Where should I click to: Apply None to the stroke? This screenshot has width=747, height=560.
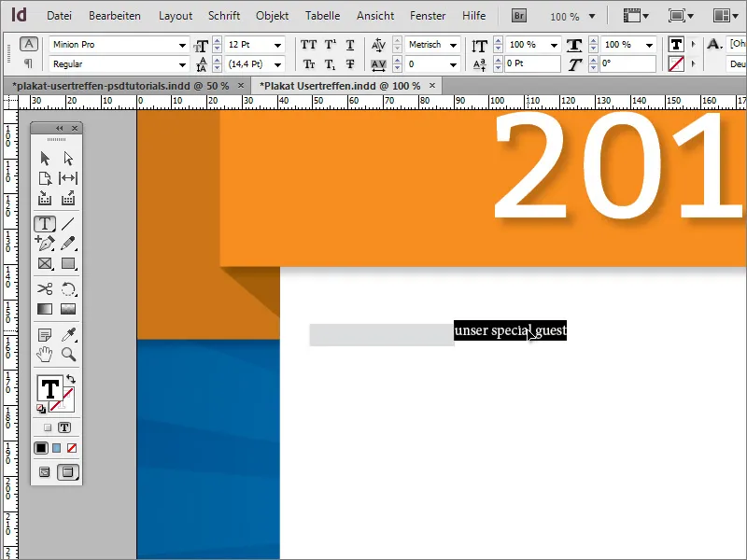pos(72,449)
